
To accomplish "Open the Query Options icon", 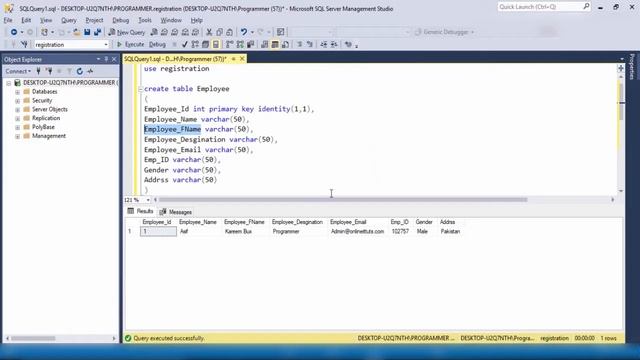I will (x=205, y=44).
